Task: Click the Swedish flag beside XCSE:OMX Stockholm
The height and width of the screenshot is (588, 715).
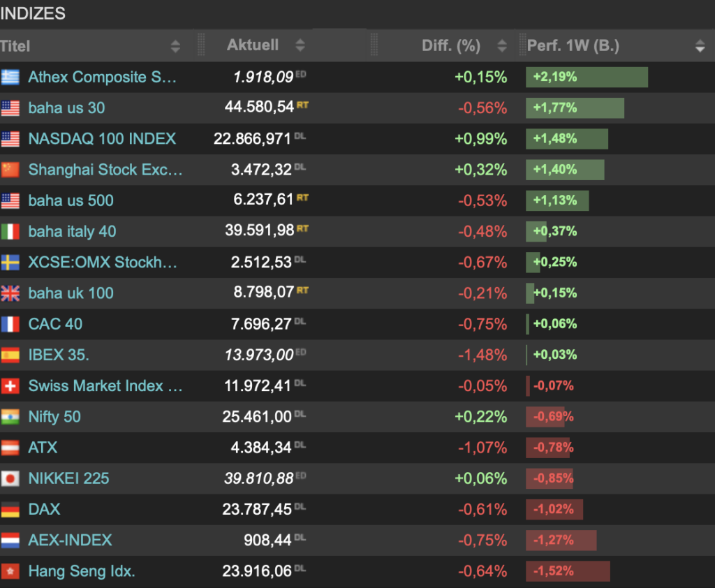Action: (10, 263)
